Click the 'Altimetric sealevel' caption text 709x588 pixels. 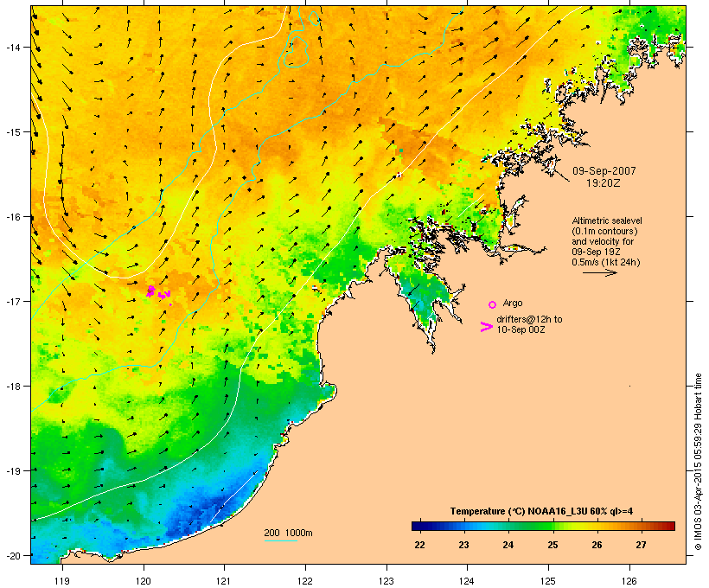point(607,220)
